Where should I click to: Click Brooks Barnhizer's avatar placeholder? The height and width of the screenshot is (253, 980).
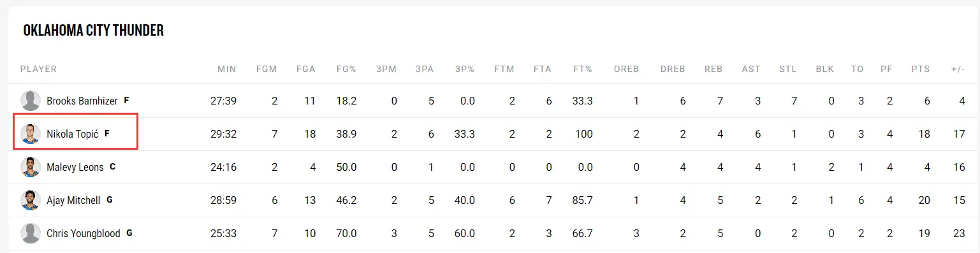click(x=31, y=101)
